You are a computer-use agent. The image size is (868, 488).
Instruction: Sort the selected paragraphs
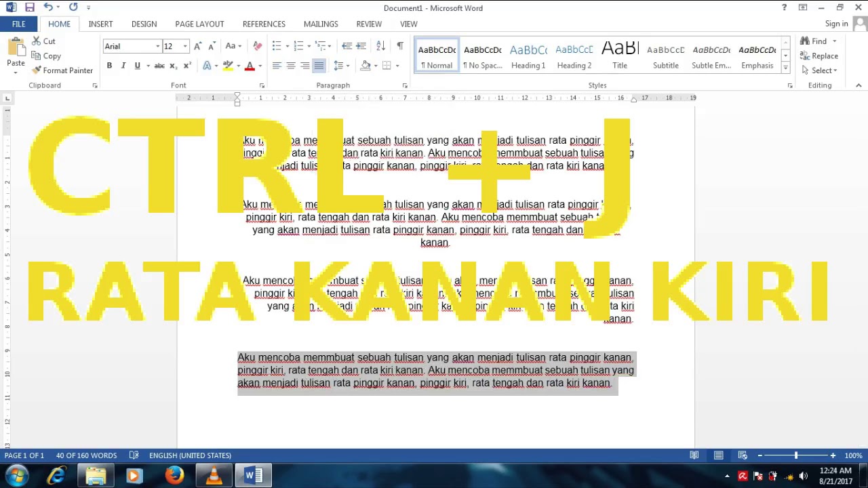(x=380, y=46)
